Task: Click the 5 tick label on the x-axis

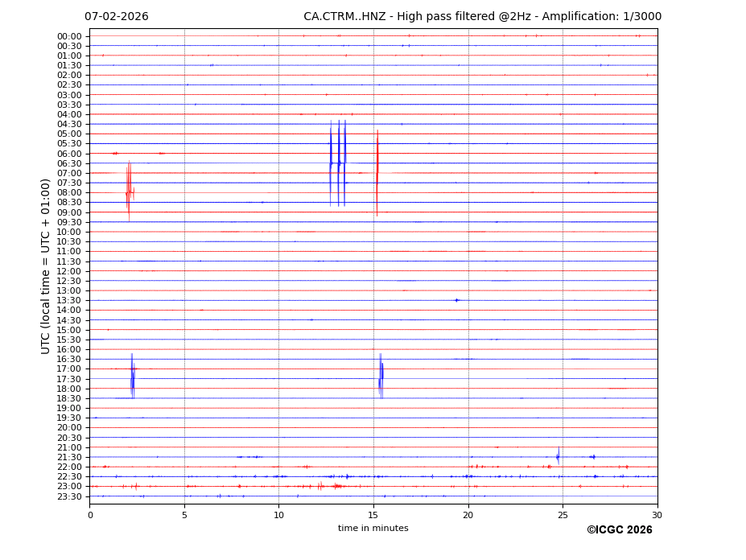Action: point(184,516)
